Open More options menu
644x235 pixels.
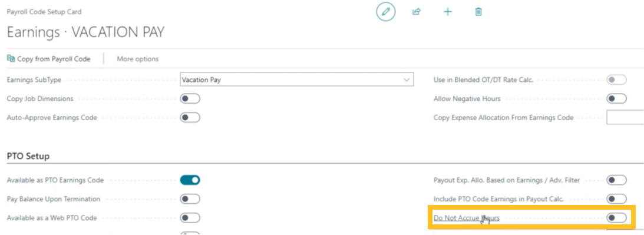tap(138, 59)
